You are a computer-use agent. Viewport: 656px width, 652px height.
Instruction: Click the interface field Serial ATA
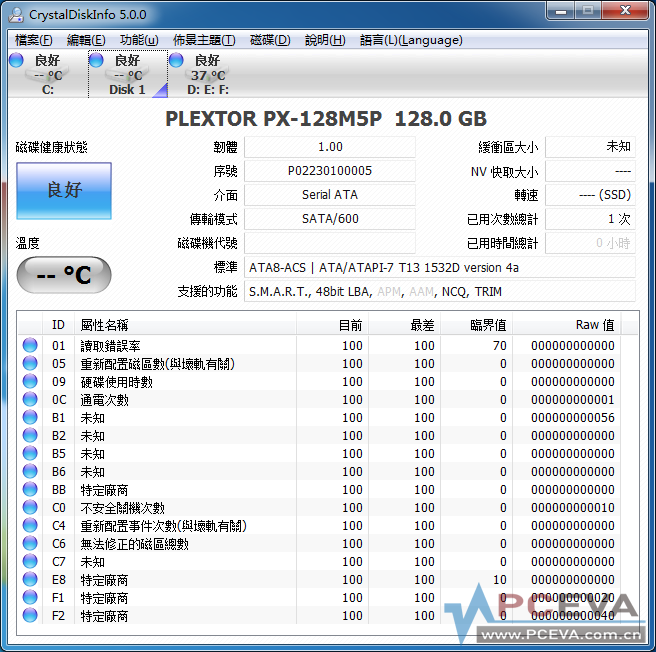click(330, 195)
